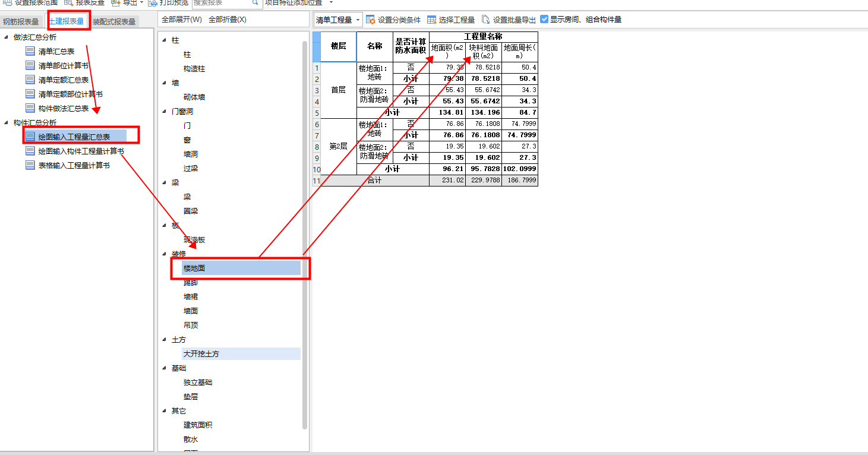This screenshot has height=455, width=868.
Task: Open the 构件做法汇总表 report icon
Action: (30, 108)
